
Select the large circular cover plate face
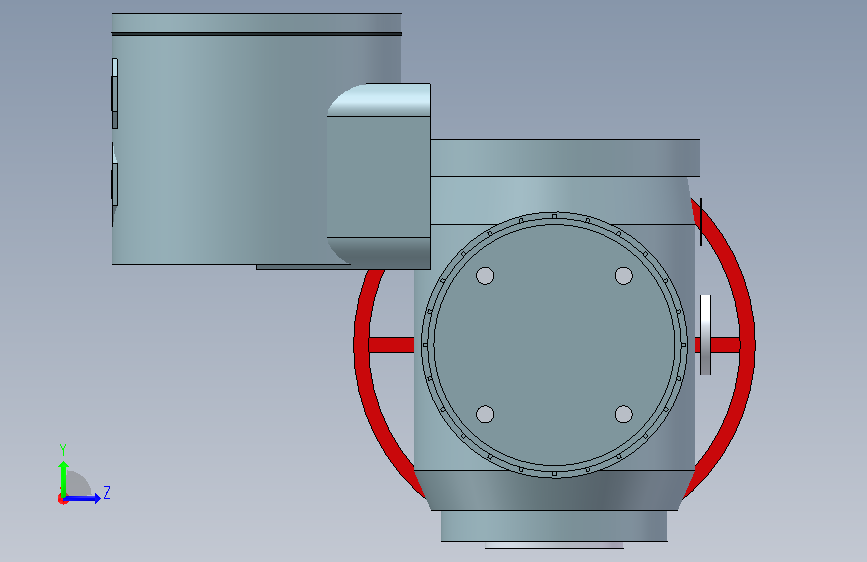[555, 345]
